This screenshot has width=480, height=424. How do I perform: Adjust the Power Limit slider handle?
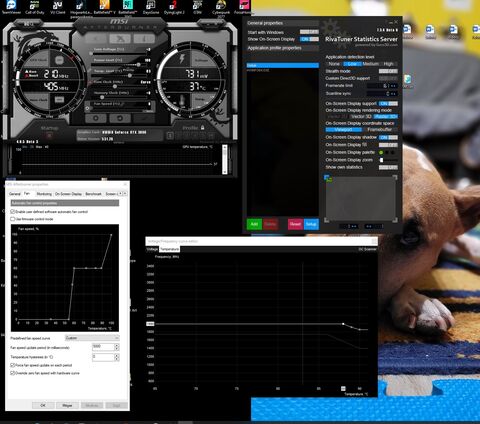coord(138,64)
